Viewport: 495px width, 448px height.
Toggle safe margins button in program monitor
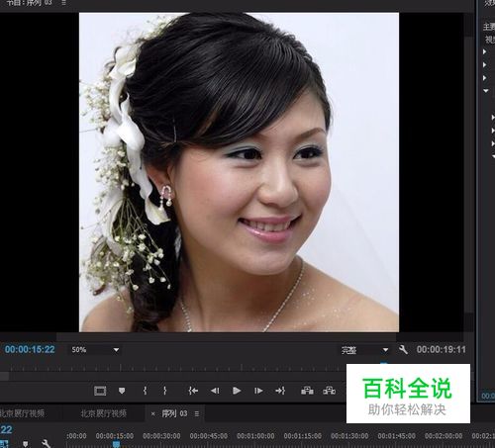point(100,391)
